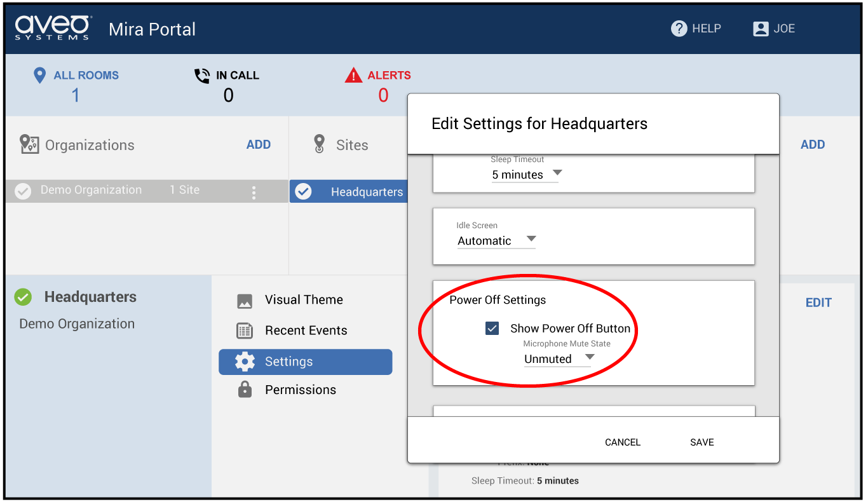This screenshot has height=504, width=868.
Task: Toggle the Headquarters site checkmark
Action: click(x=304, y=191)
